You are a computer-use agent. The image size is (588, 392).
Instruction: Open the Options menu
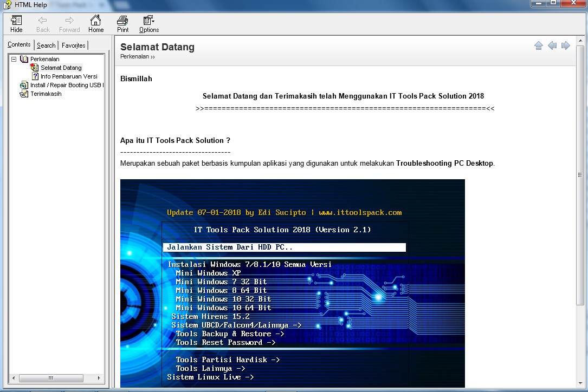149,24
